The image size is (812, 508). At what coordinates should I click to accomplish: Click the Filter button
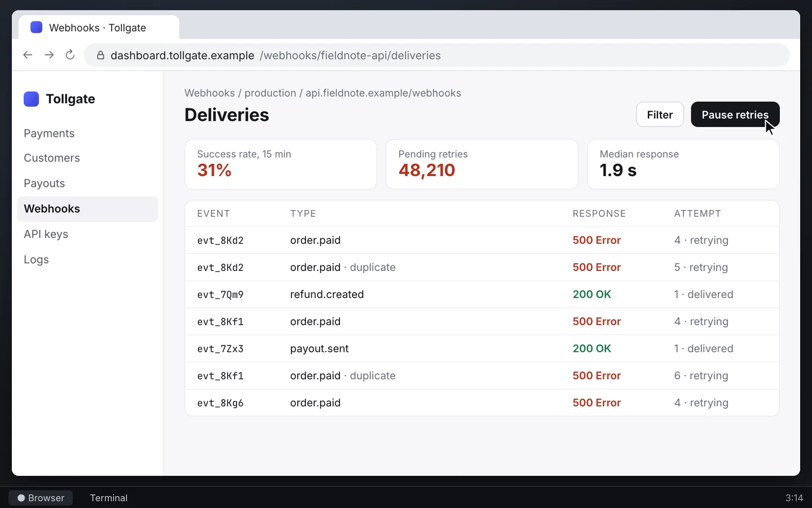pos(660,115)
